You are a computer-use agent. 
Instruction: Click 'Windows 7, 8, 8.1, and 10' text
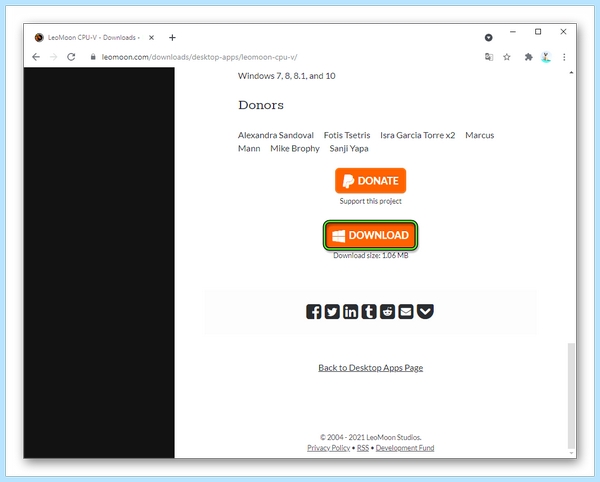coord(287,76)
